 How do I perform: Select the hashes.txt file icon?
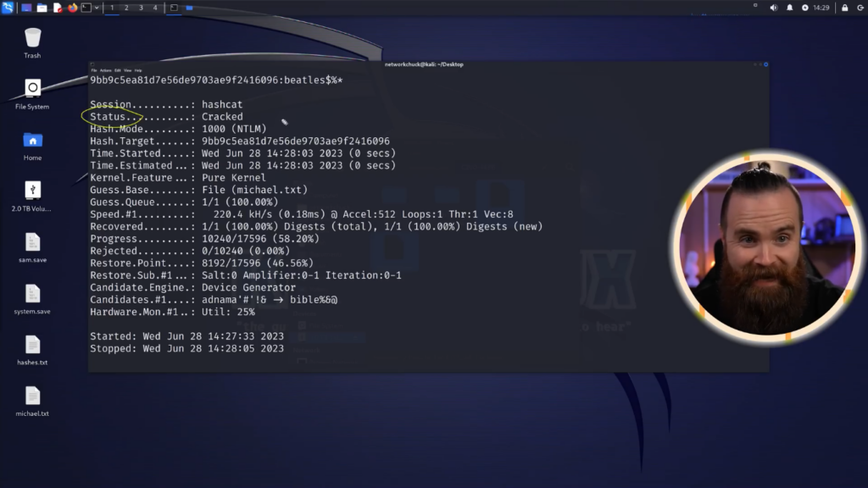[x=32, y=350]
